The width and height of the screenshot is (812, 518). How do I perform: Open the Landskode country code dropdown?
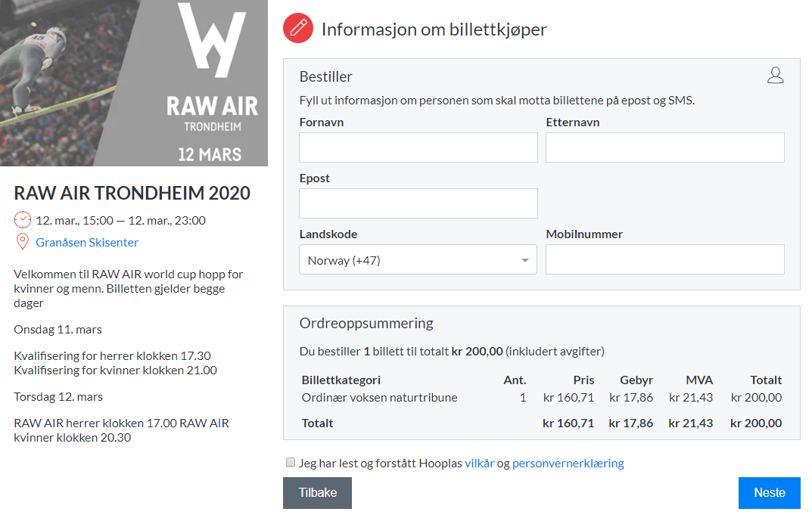point(418,260)
